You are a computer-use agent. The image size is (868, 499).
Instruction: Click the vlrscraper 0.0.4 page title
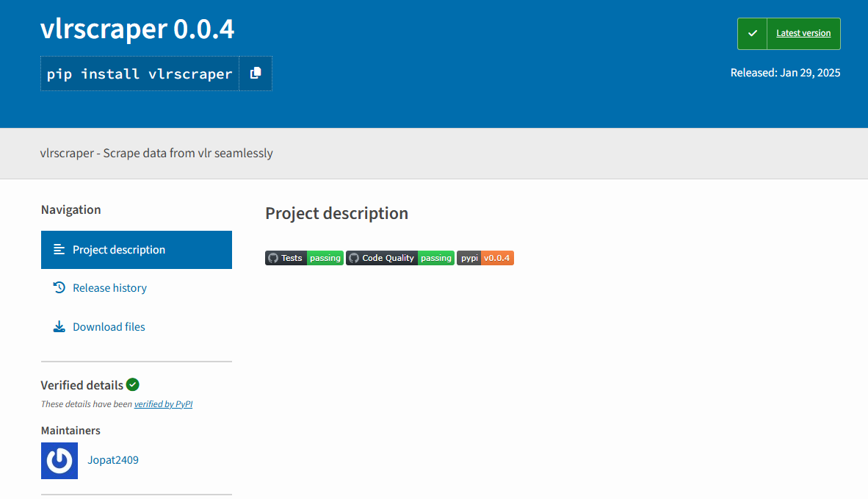[137, 29]
